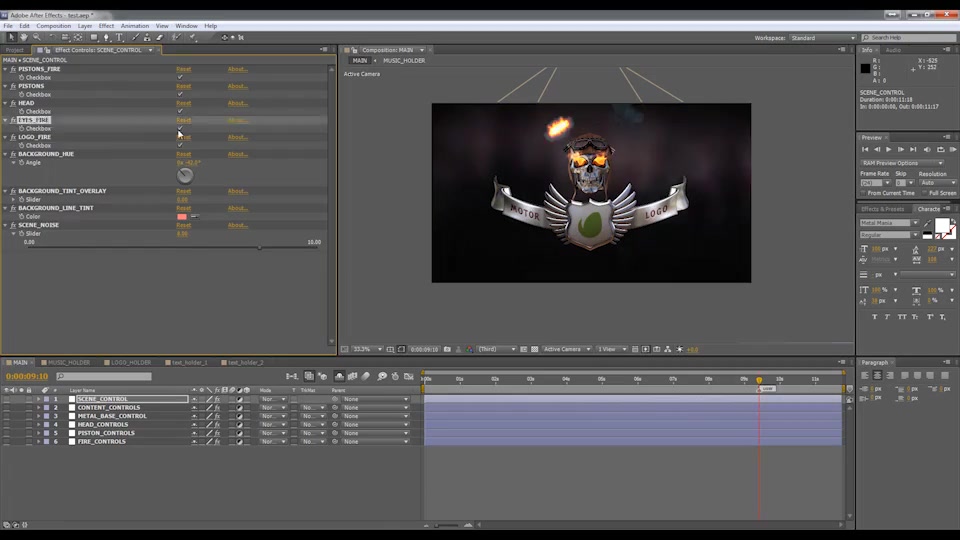The width and height of the screenshot is (960, 540).
Task: Select the Zoom tool in toolbar
Action: pos(37,37)
